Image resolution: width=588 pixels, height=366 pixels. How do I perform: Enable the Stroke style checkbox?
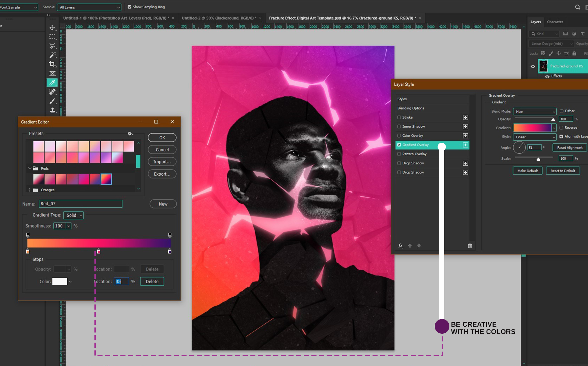tap(399, 117)
